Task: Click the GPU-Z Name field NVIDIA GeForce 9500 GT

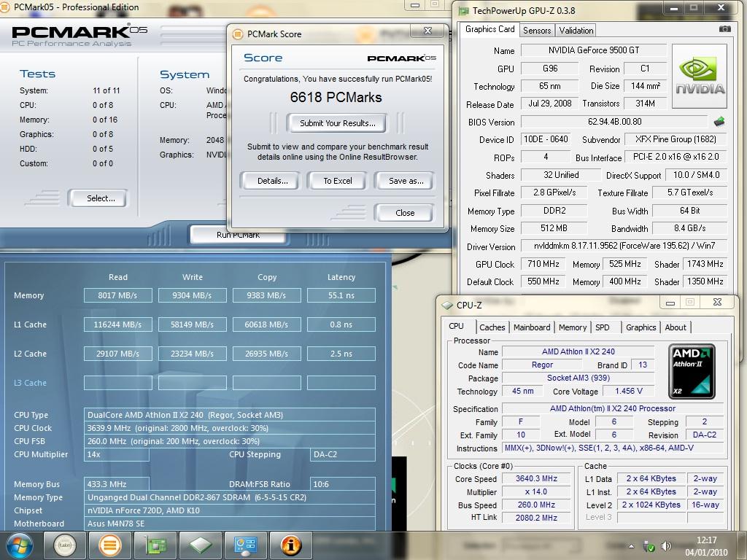Action: coord(594,50)
